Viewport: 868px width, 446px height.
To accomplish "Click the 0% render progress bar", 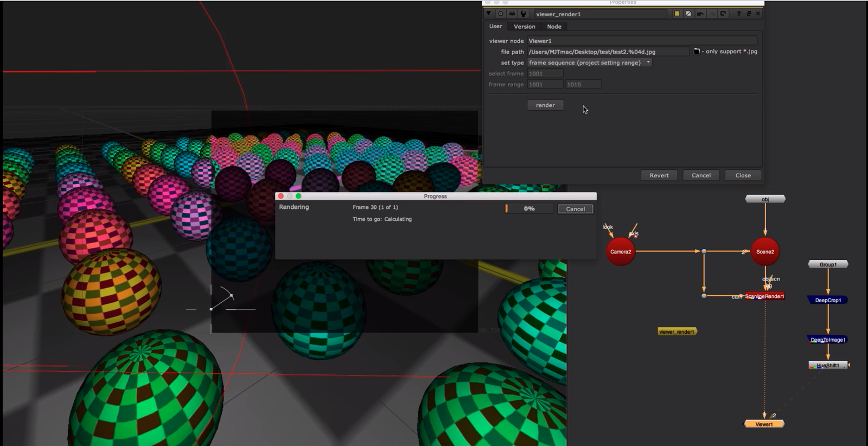I will (x=529, y=208).
